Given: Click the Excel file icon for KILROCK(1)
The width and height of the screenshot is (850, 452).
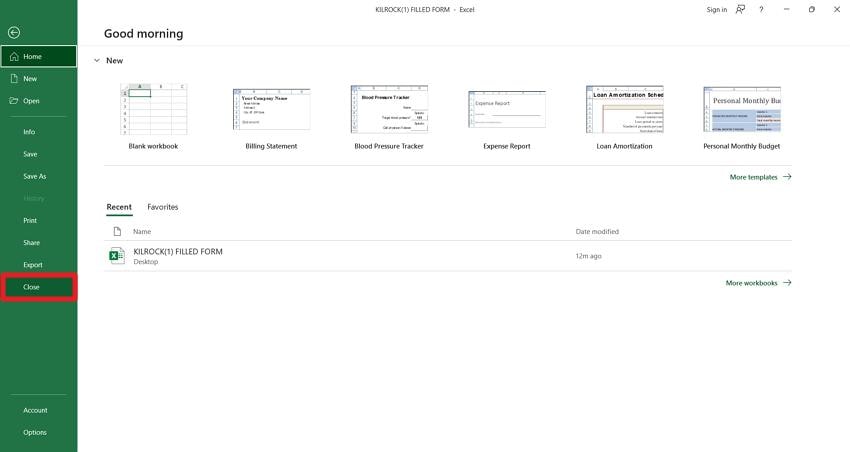Looking at the screenshot, I should point(117,256).
